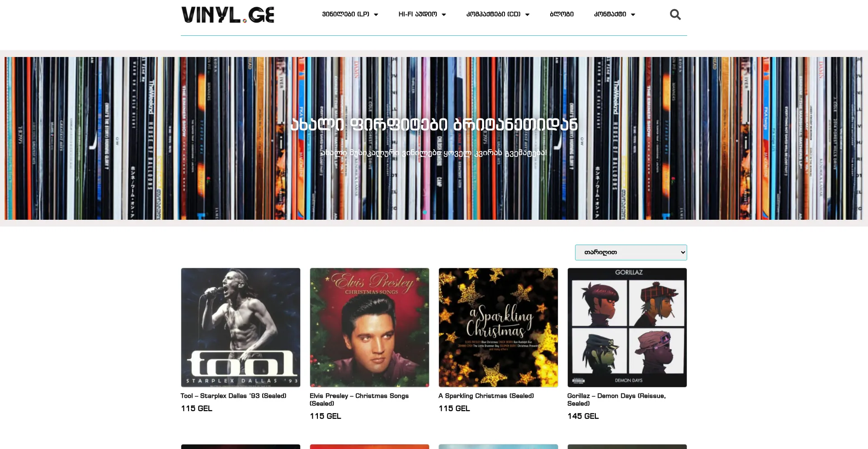Open the Elvis Presley Christmas Songs cover
The height and width of the screenshot is (449, 868).
[x=369, y=327]
